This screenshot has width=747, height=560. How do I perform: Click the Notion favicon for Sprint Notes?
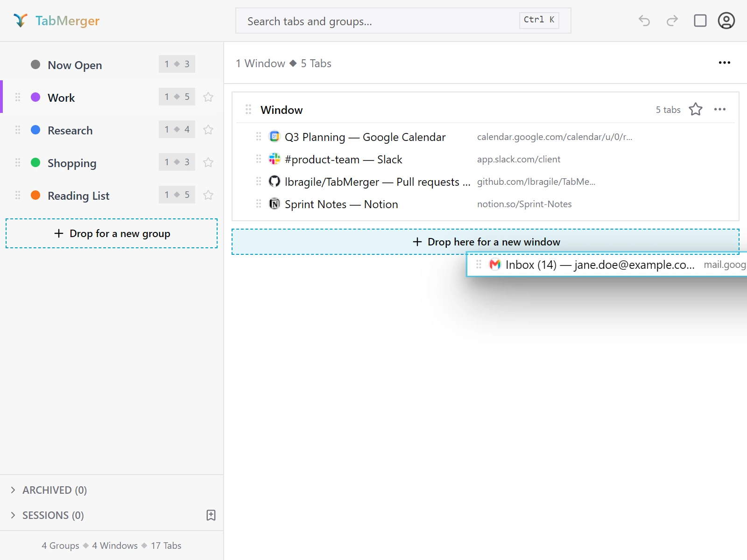click(x=275, y=203)
